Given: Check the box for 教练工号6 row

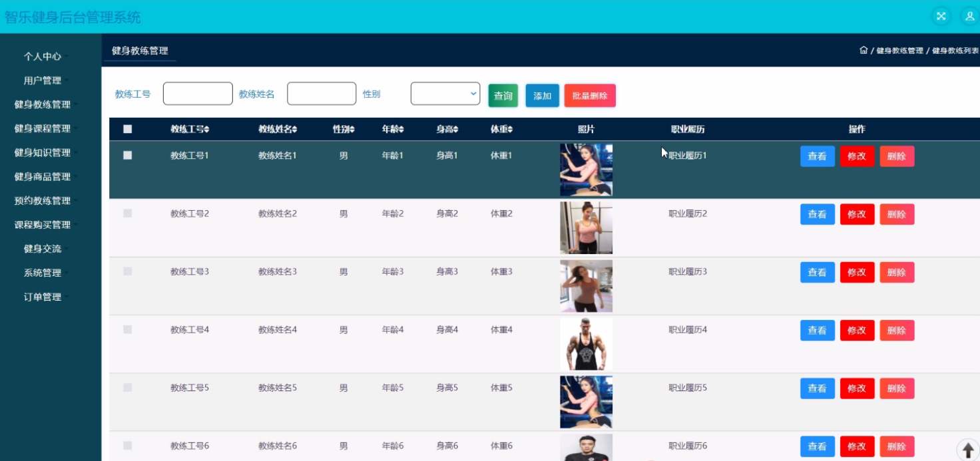Looking at the screenshot, I should (x=128, y=446).
